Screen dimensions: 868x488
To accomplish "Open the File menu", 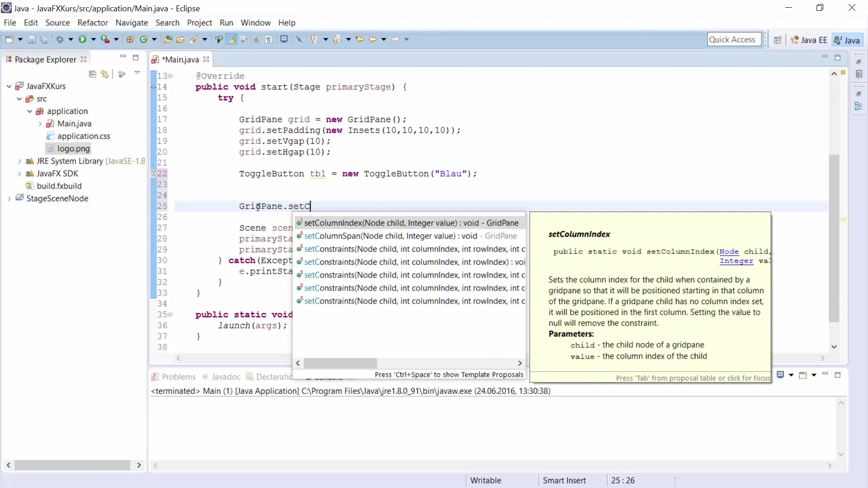I will (x=10, y=23).
